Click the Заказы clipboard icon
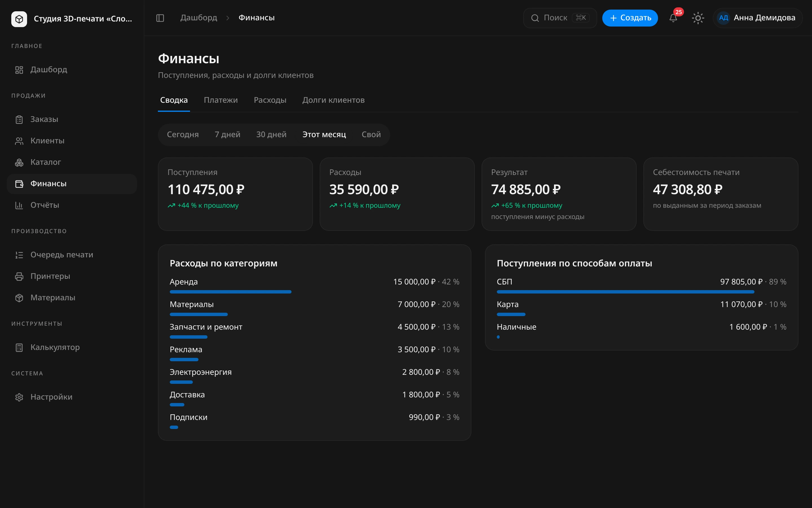 point(19,120)
